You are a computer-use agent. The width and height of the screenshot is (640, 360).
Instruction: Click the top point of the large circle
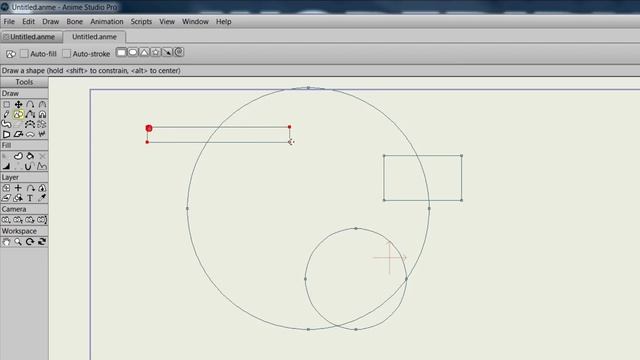tap(308, 88)
